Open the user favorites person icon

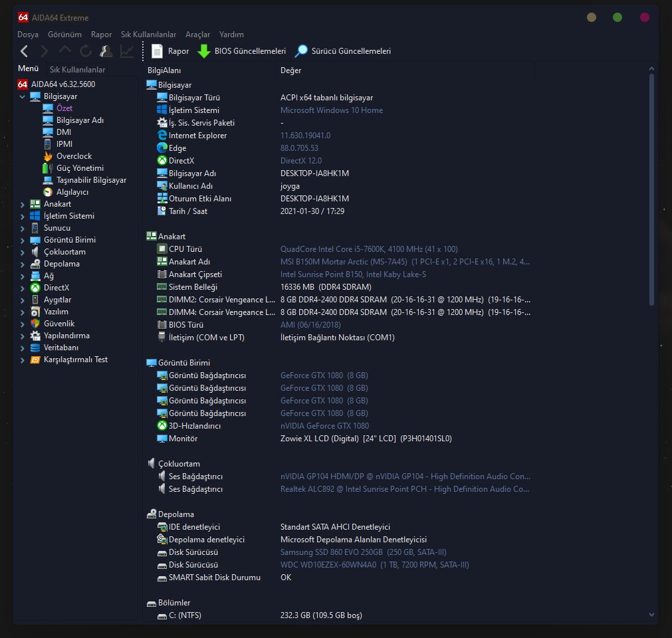(106, 51)
